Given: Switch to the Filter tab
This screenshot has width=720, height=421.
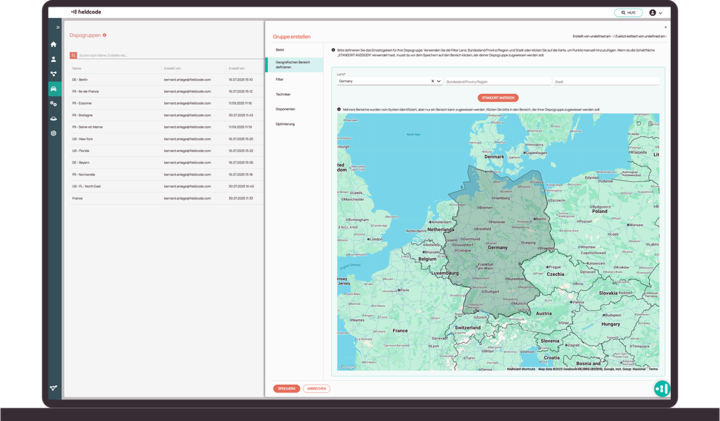Looking at the screenshot, I should (281, 78).
